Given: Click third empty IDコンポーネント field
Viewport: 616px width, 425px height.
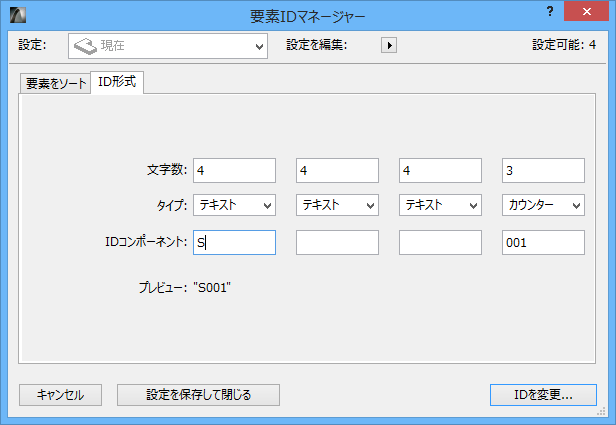Looking at the screenshot, I should [x=440, y=242].
